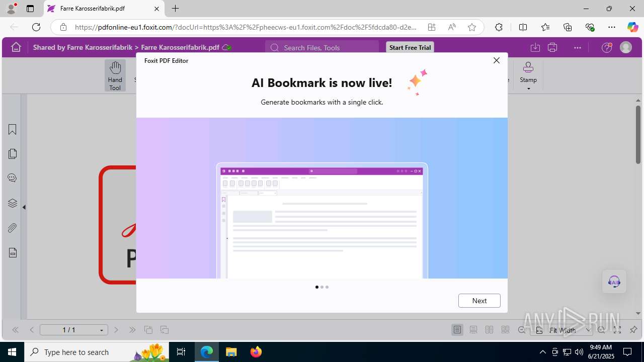Open the Copilot sidebar icon
Viewport: 644px width, 362px height.
[x=632, y=27]
